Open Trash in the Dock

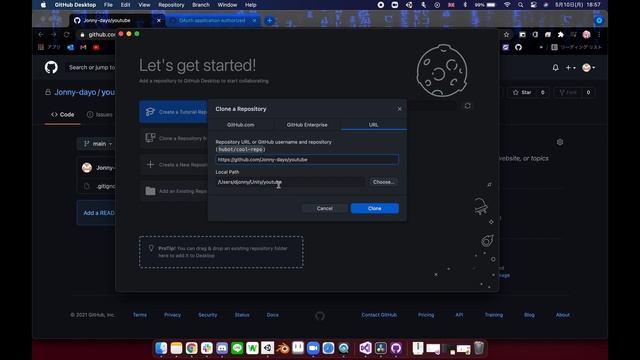point(479,348)
